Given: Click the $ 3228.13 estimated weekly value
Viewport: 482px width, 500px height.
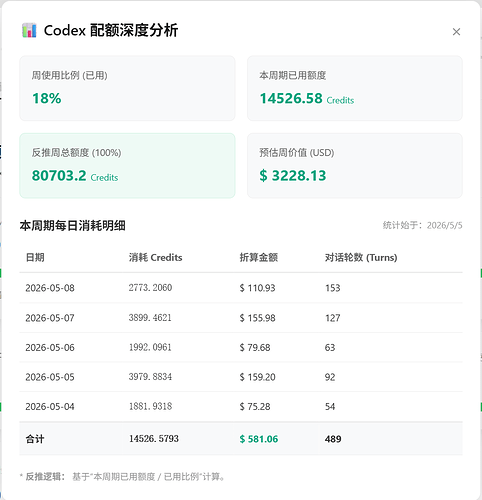Looking at the screenshot, I should [293, 176].
